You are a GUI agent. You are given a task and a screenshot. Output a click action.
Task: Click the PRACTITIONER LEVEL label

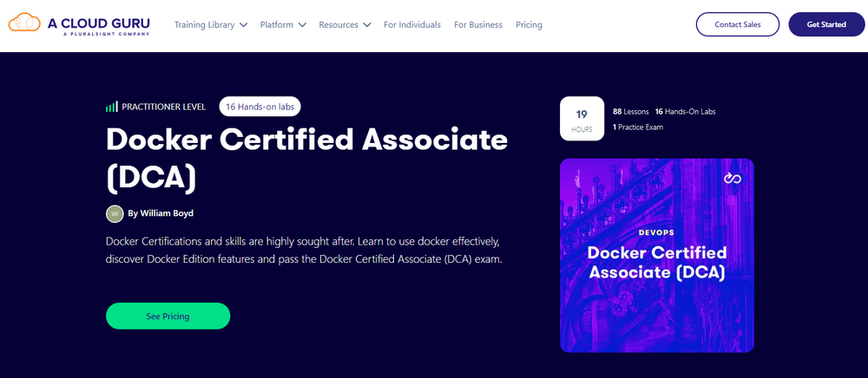click(163, 108)
